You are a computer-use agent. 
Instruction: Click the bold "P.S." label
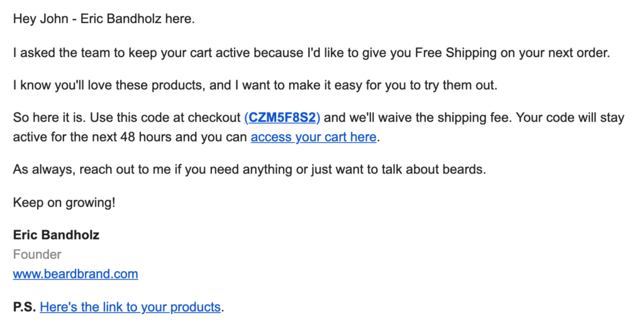coord(24,307)
